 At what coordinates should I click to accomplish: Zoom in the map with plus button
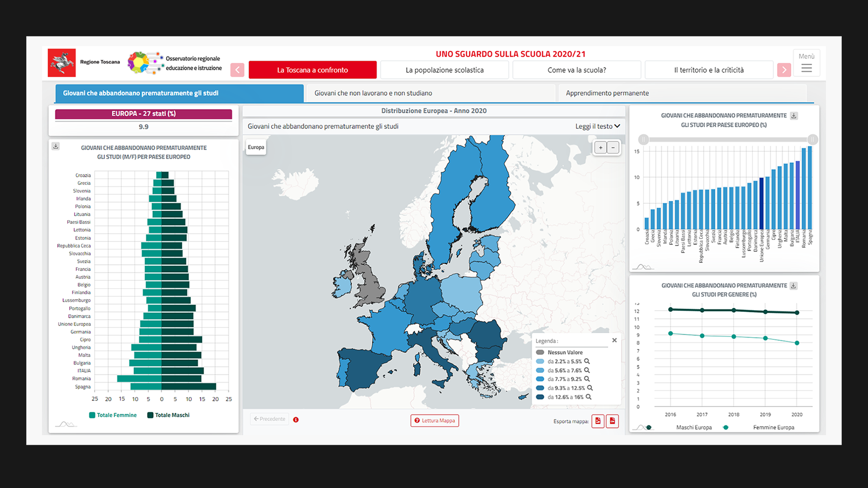click(600, 148)
